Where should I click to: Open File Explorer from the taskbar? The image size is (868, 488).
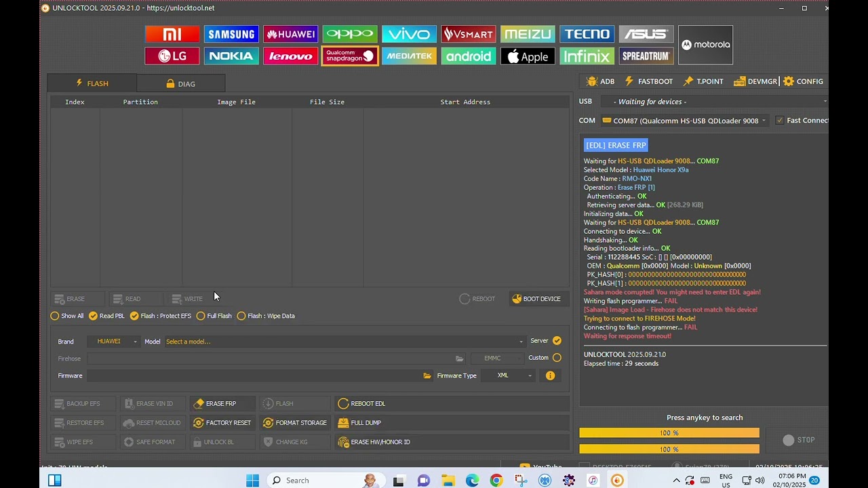448,481
